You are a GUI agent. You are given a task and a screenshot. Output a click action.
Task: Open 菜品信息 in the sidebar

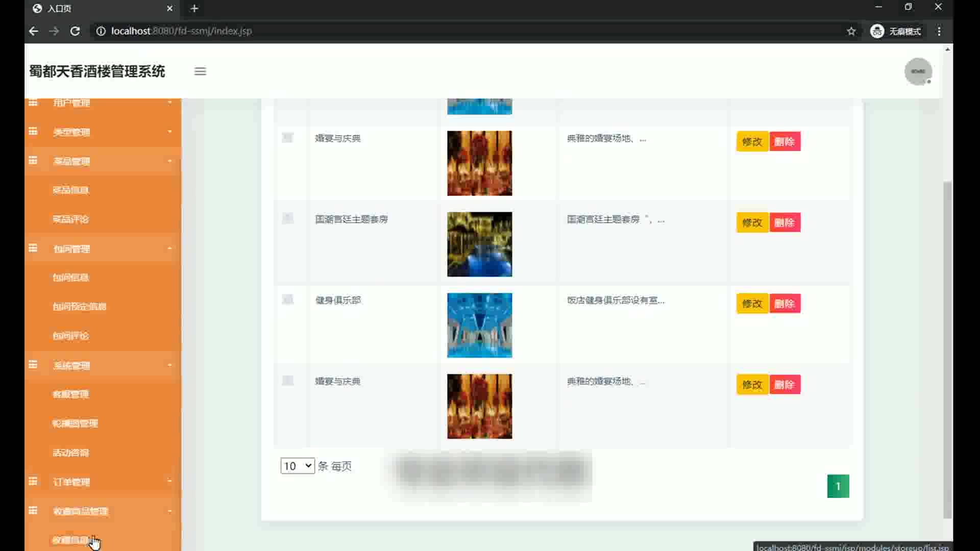(71, 190)
